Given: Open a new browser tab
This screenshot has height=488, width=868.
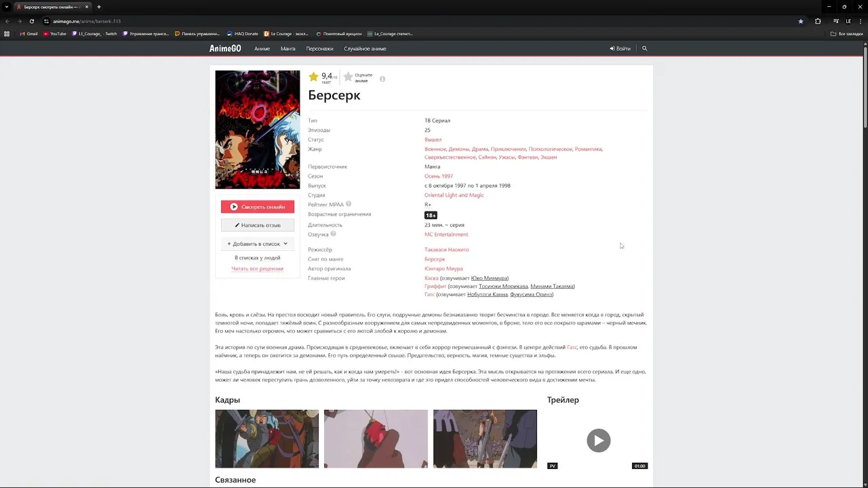Looking at the screenshot, I should (99, 7).
